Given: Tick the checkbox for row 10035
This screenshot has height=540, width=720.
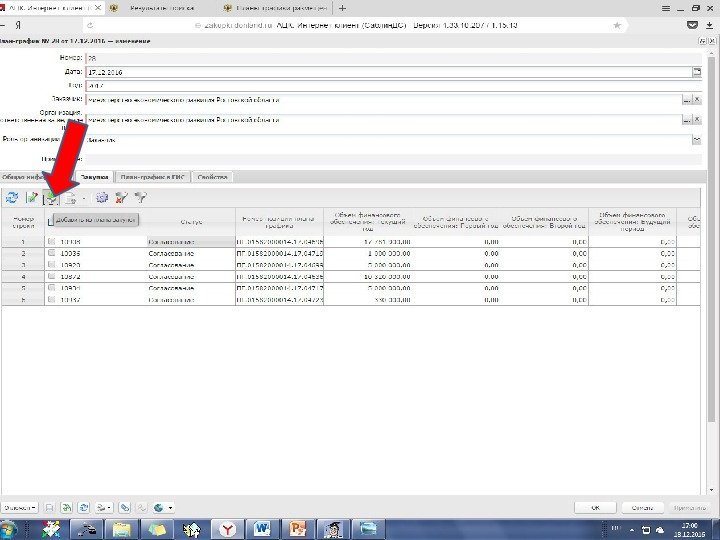Looking at the screenshot, I should point(51,253).
